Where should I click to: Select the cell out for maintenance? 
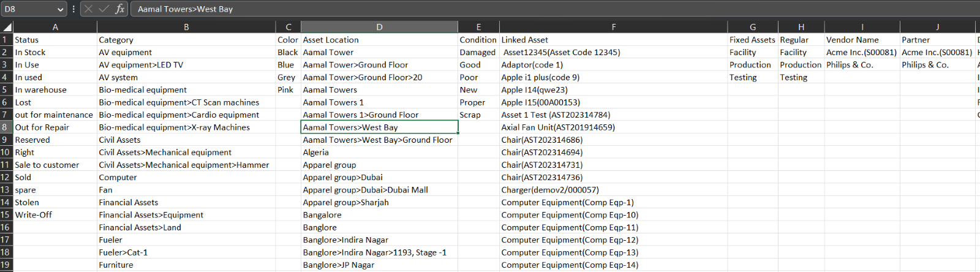pos(55,115)
